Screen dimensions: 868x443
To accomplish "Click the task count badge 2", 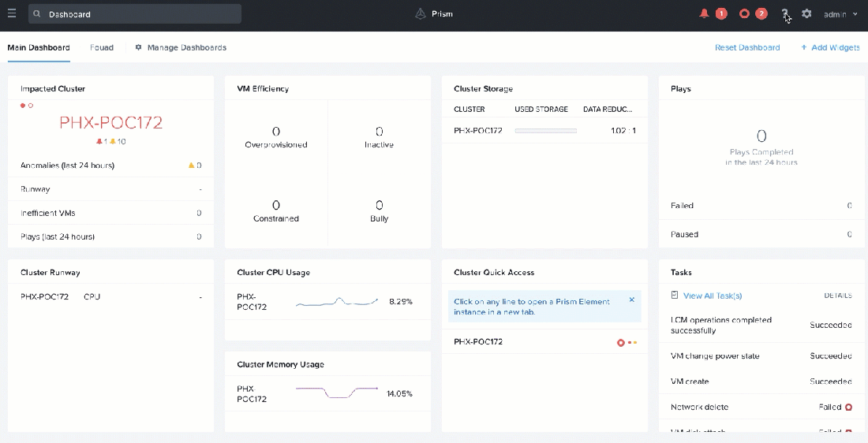I will click(x=761, y=13).
